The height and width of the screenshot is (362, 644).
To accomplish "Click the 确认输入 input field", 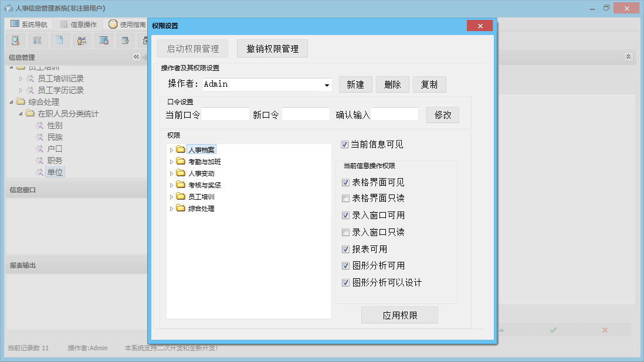I will click(394, 114).
